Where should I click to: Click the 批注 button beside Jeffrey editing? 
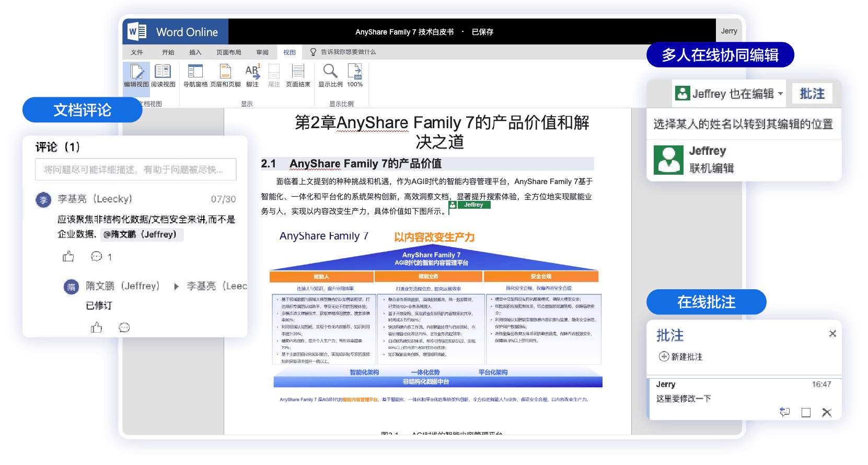tap(812, 94)
